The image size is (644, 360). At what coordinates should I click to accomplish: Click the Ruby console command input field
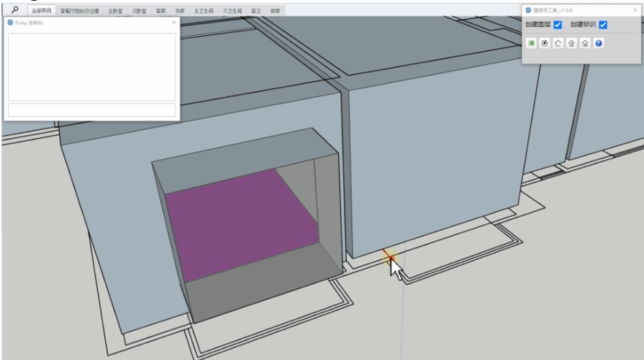[91, 110]
